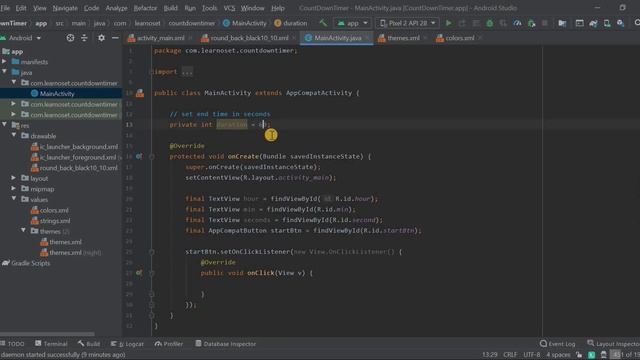
Task: Open the app run configuration dropdown
Action: point(353,23)
